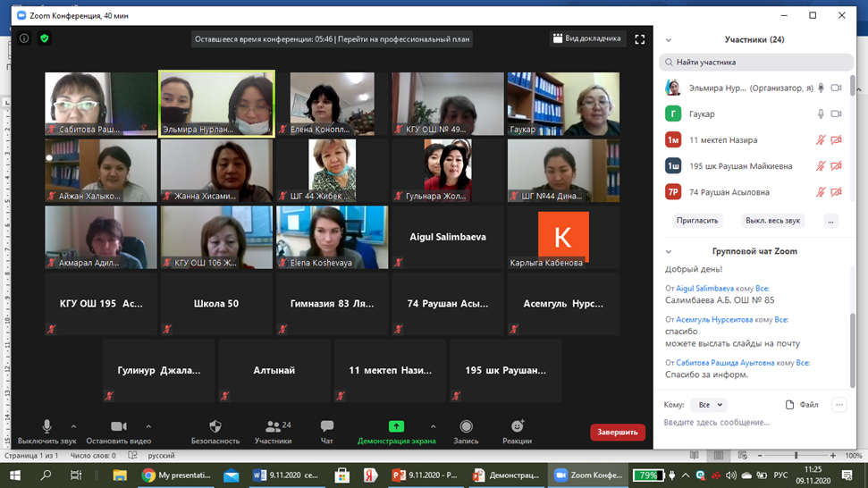Open Windows Start menu
The image size is (868, 488).
click(15, 475)
